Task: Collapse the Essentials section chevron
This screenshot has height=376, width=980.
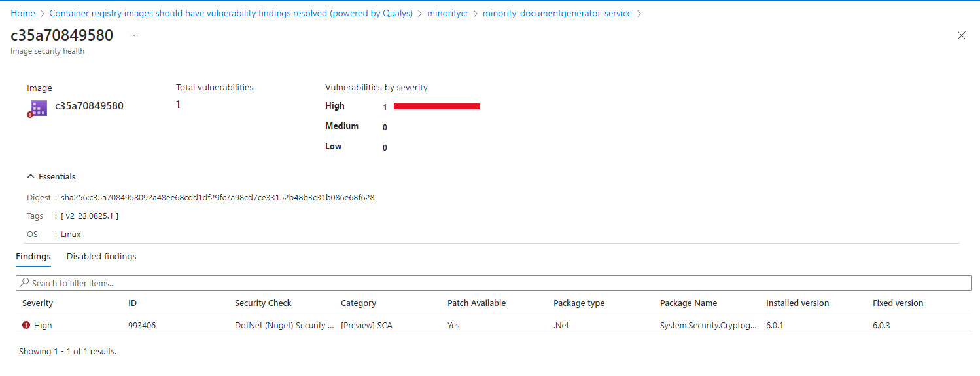Action: tap(30, 177)
